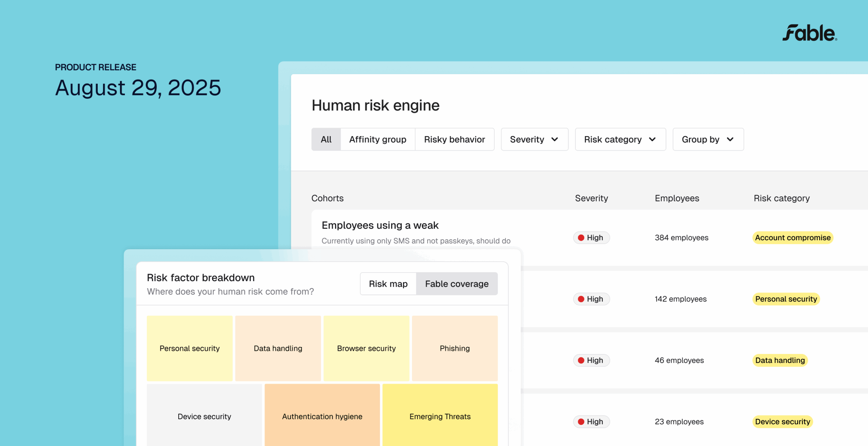Click the Fable logo
The width and height of the screenshot is (868, 446).
810,34
